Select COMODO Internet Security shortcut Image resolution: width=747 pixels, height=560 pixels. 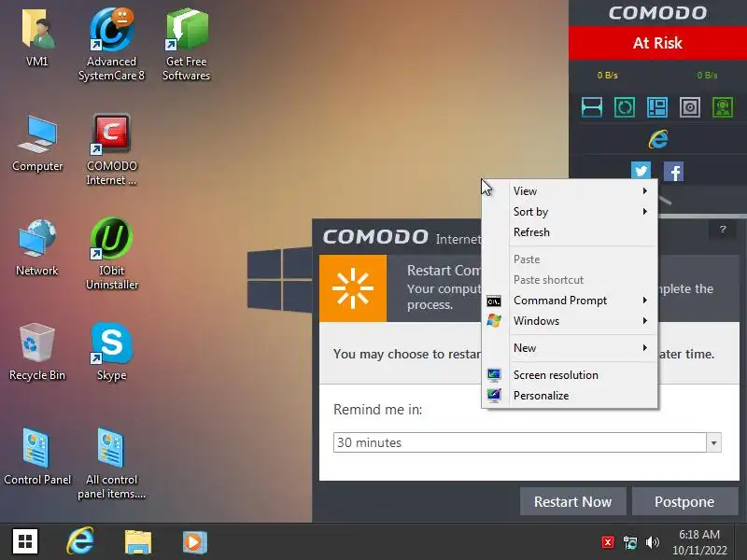point(111,149)
